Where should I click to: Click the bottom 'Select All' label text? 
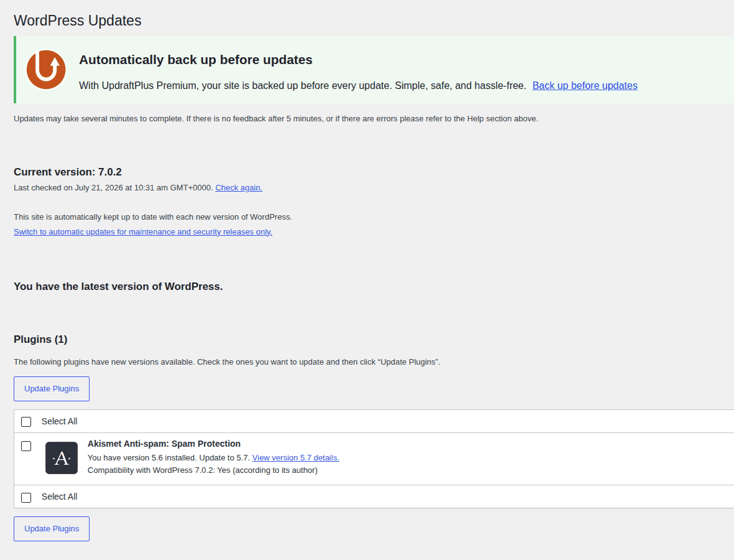tap(60, 497)
